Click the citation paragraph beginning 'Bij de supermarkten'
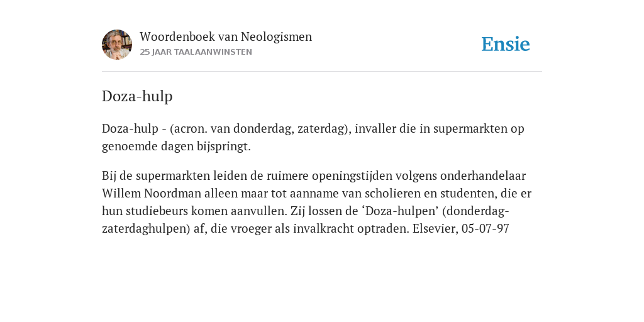The image size is (644, 322). coord(317,202)
